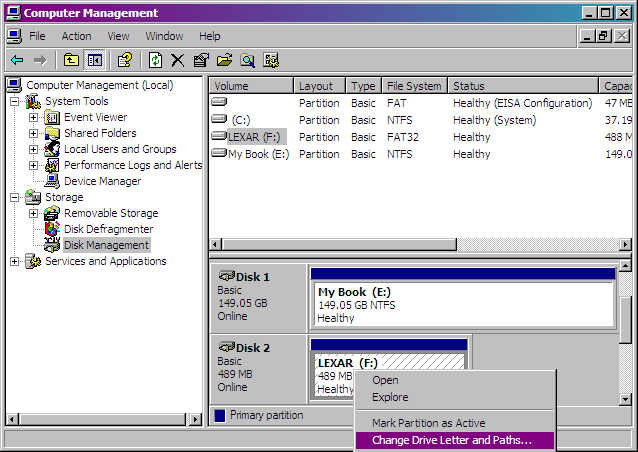Image resolution: width=638 pixels, height=452 pixels.
Task: Select Disk Management tree item
Action: point(107,245)
